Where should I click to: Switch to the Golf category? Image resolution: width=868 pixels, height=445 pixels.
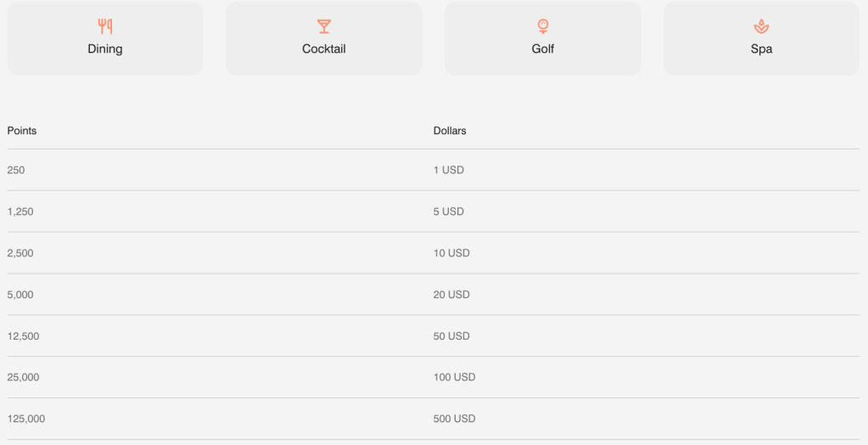pos(543,39)
